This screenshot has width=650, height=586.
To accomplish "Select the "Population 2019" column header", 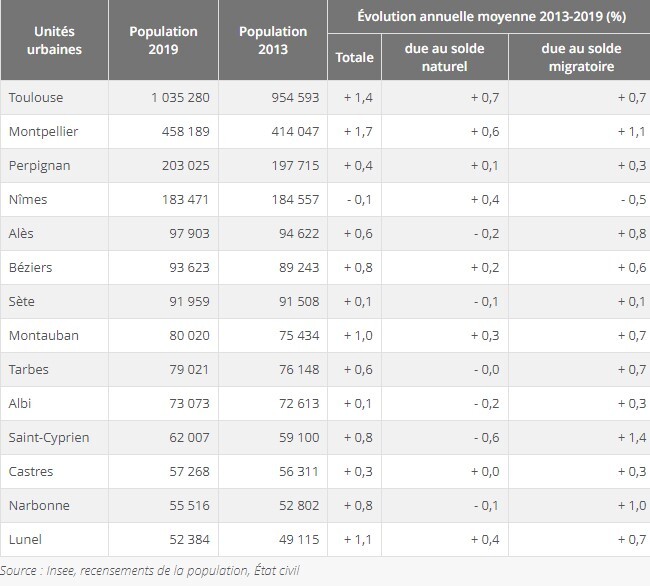I will 163,40.
